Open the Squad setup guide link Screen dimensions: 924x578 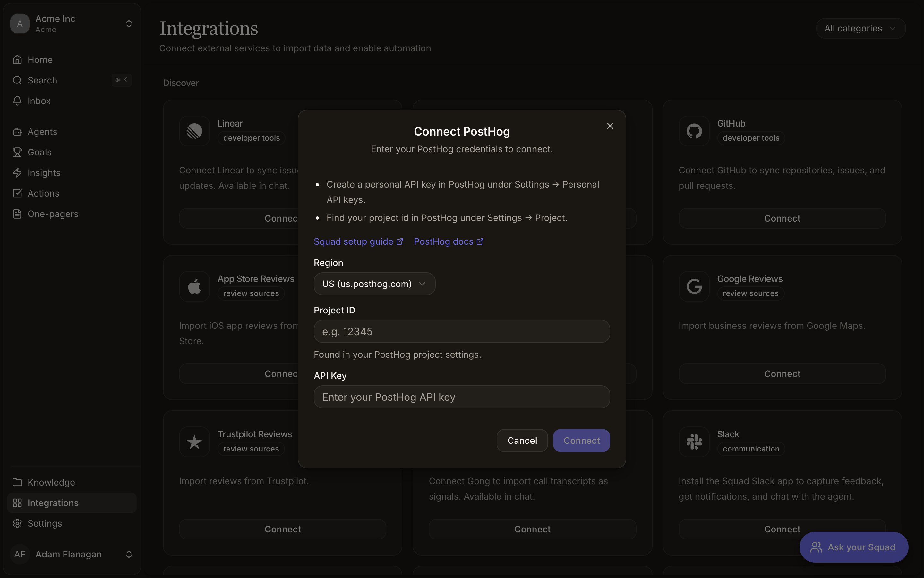(x=358, y=241)
